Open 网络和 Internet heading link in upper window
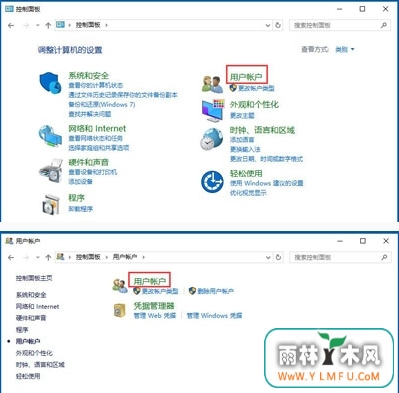The height and width of the screenshot is (393, 399). click(x=97, y=129)
